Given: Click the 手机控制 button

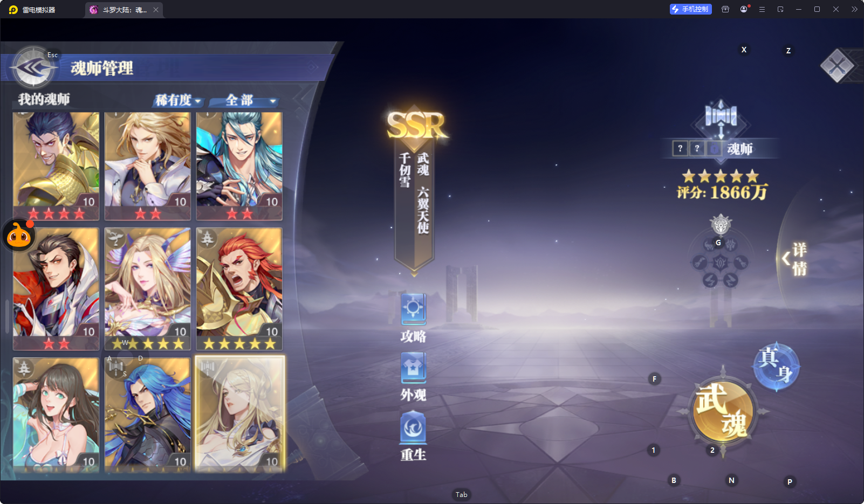Looking at the screenshot, I should 691,9.
